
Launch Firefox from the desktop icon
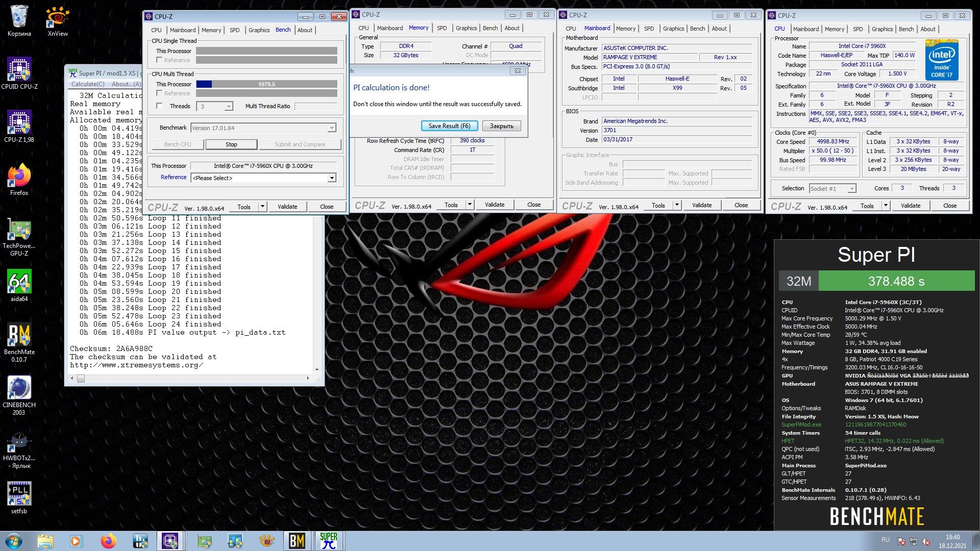19,180
